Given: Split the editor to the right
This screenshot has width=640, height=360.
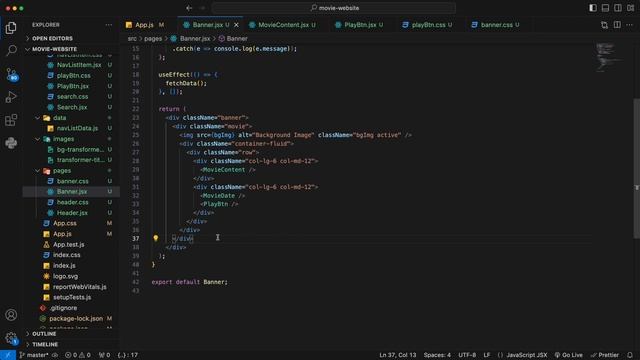Looking at the screenshot, I should pos(617,25).
